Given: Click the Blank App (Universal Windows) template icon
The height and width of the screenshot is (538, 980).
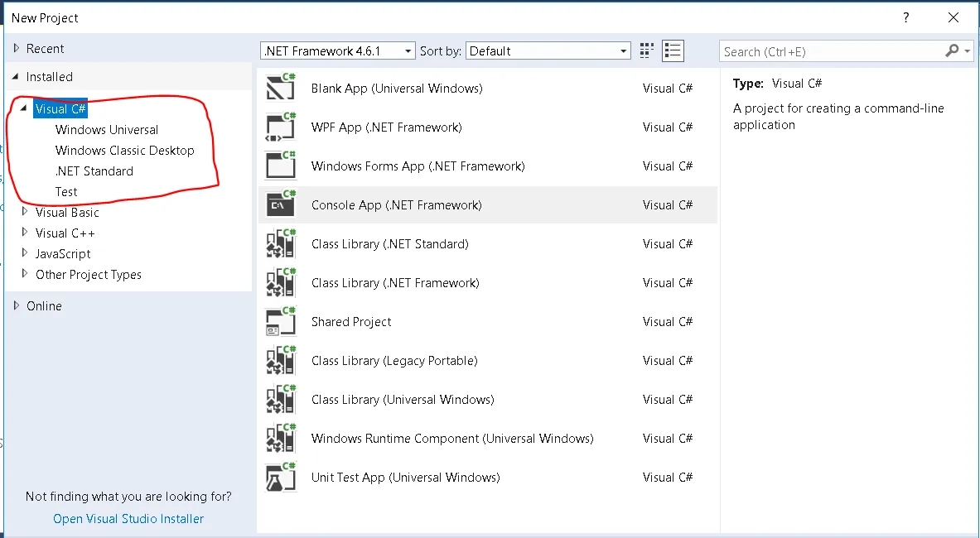Looking at the screenshot, I should tap(281, 88).
